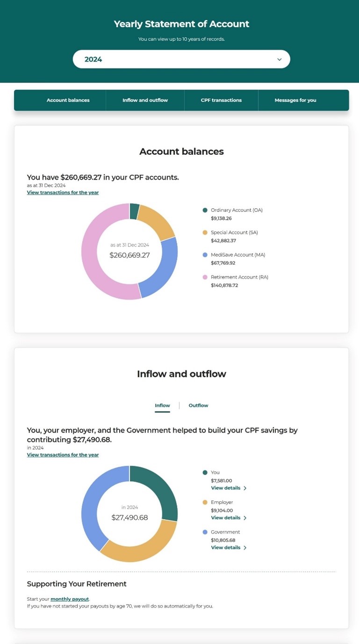This screenshot has height=644, width=359.
Task: Select the Inflow toggle
Action: click(162, 405)
